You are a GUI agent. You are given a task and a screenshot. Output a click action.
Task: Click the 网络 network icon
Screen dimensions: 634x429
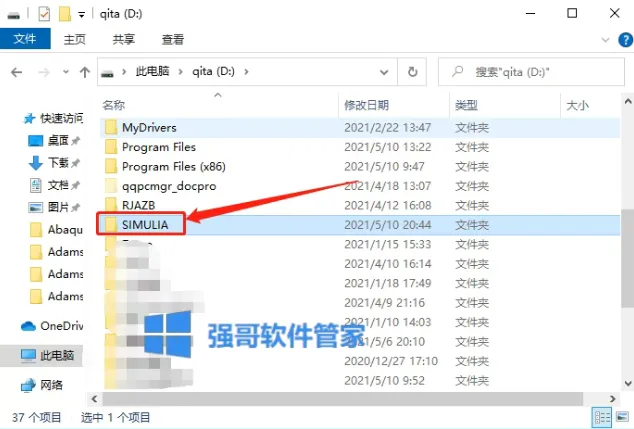28,385
